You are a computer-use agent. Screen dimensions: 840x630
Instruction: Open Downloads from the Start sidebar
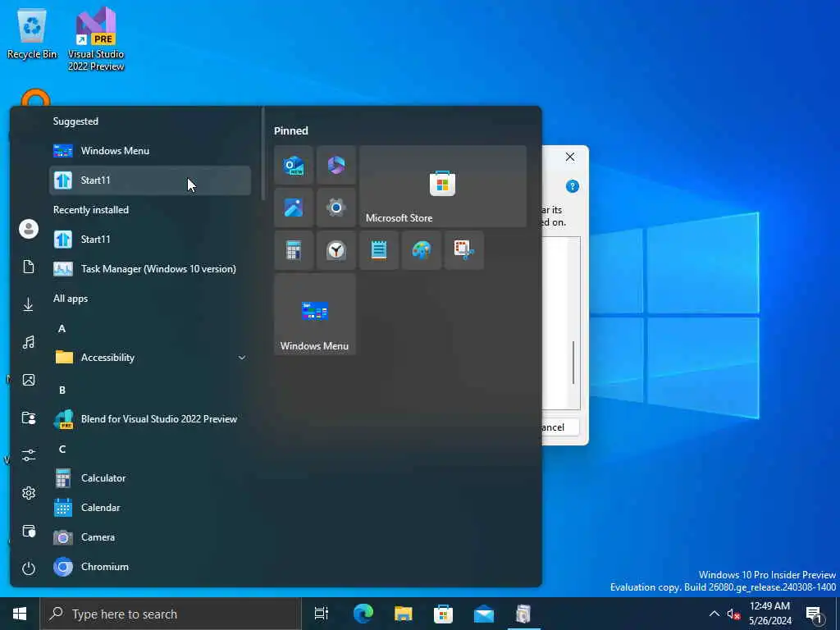(x=29, y=304)
